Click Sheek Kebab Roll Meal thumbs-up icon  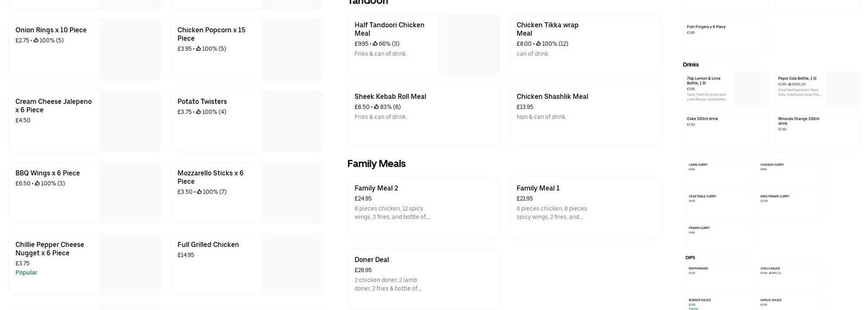376,107
